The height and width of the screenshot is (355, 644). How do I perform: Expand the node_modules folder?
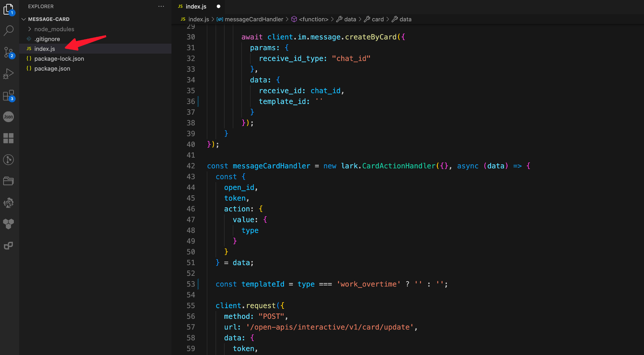click(x=95, y=29)
